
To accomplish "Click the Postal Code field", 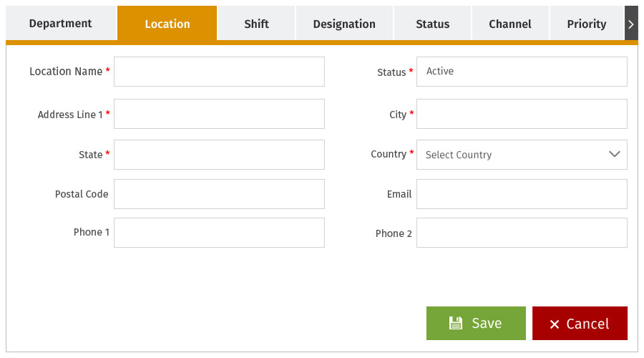I will [220, 194].
